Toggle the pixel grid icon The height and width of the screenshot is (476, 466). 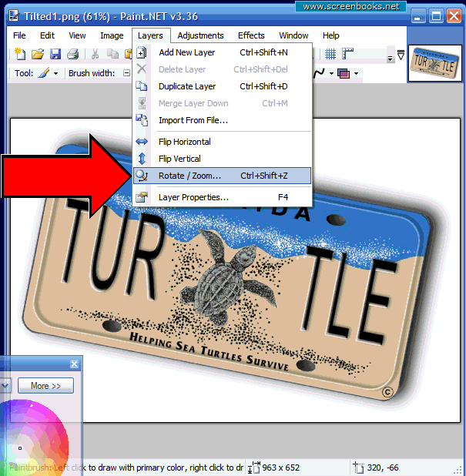(330, 55)
